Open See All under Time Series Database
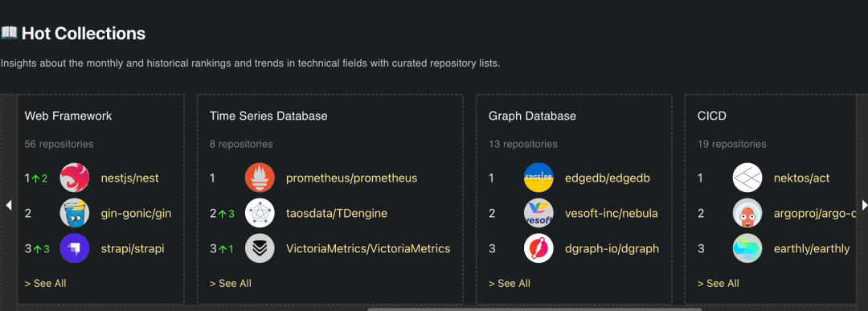 click(231, 284)
